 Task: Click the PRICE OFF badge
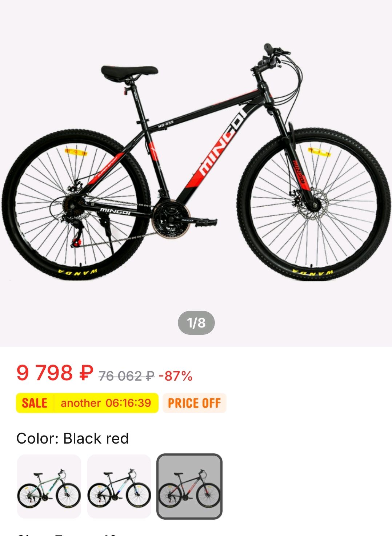pos(195,403)
